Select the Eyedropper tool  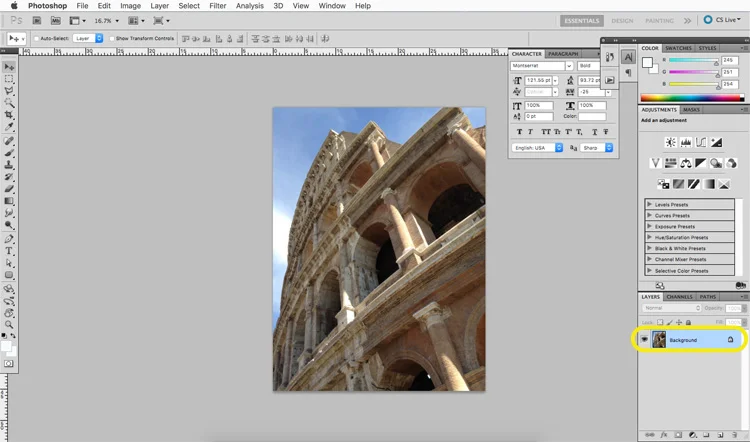(9, 127)
